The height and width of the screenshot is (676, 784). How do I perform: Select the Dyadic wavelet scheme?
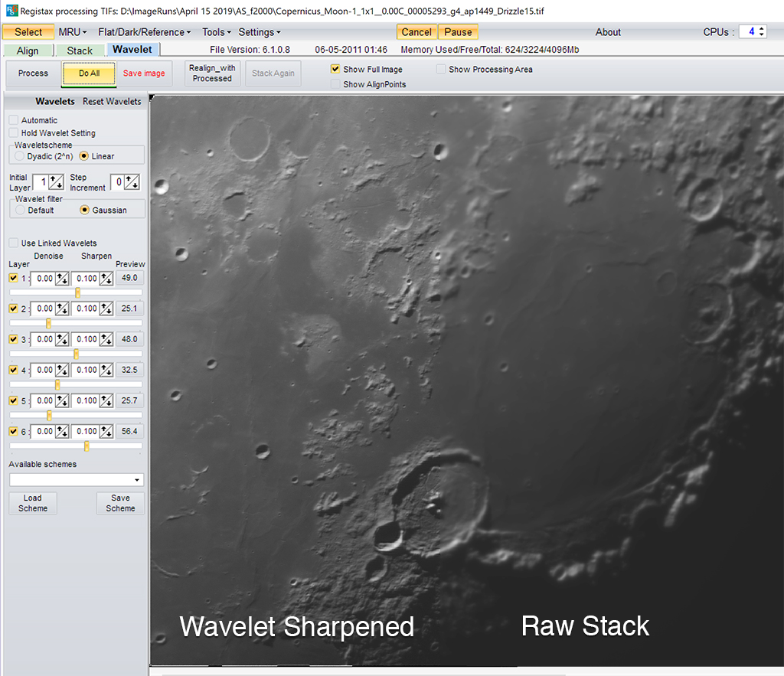click(21, 155)
